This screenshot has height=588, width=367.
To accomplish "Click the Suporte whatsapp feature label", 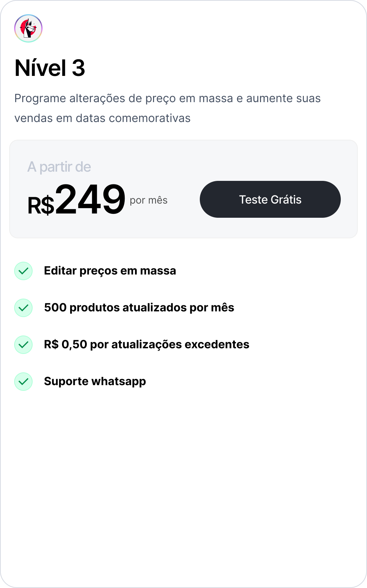I will pyautogui.click(x=95, y=381).
